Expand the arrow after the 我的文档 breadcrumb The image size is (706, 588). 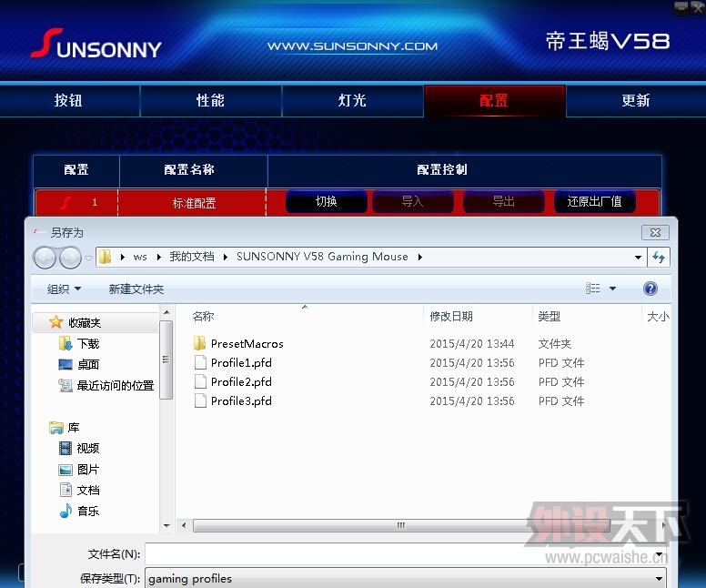(225, 258)
